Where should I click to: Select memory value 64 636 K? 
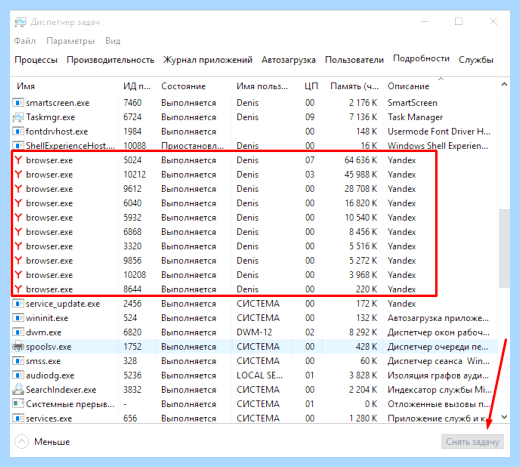pyautogui.click(x=361, y=160)
